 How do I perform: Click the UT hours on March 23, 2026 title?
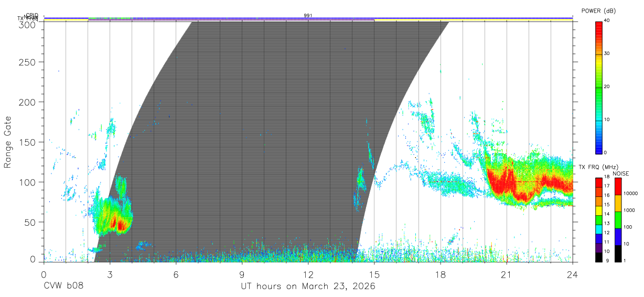coord(308,287)
